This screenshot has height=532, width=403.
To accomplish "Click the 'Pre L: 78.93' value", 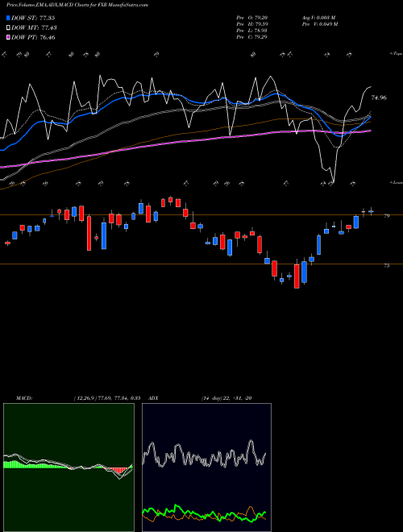I will [252, 31].
